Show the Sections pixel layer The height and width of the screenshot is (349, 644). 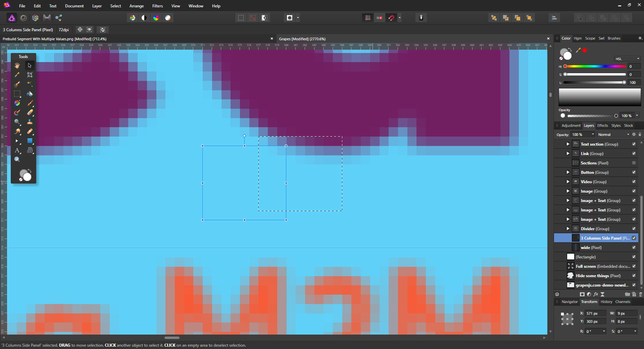(634, 163)
